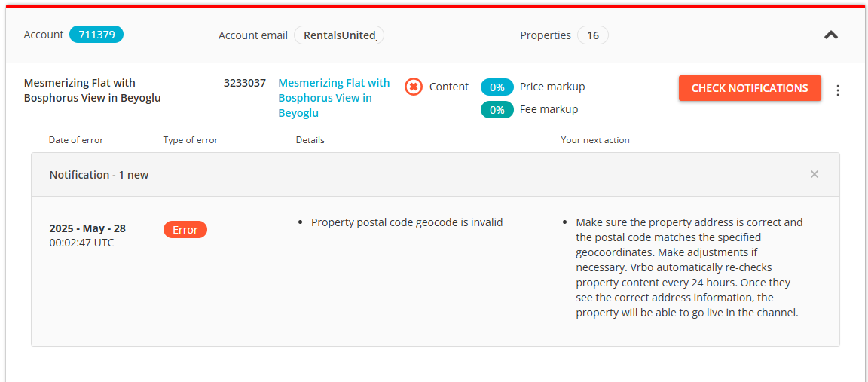The image size is (868, 382).
Task: Click the error date 2025 - May - 28
Action: click(87, 228)
